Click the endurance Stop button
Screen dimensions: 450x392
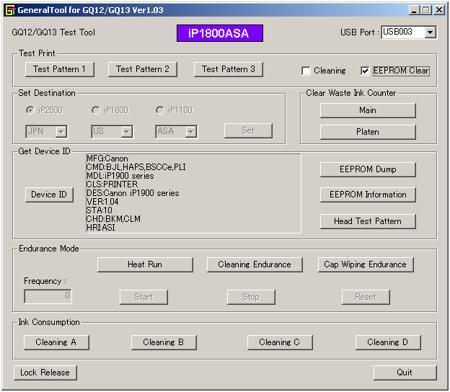coord(251,297)
